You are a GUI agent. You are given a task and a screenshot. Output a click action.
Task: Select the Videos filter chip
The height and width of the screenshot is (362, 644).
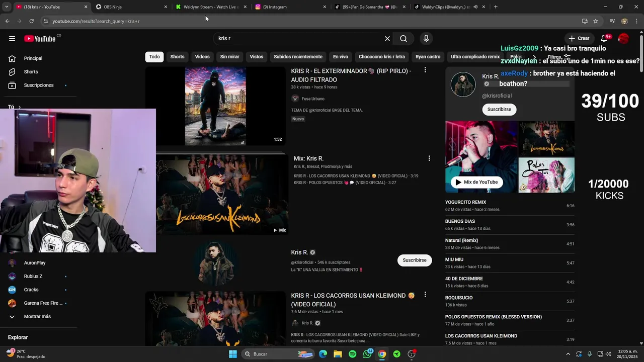[202, 57]
